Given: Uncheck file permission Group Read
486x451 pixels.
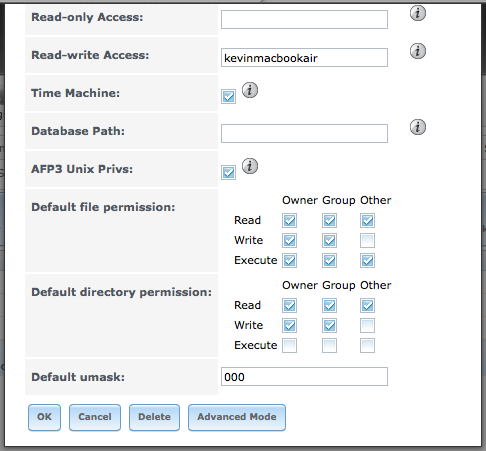Looking at the screenshot, I should point(329,220).
